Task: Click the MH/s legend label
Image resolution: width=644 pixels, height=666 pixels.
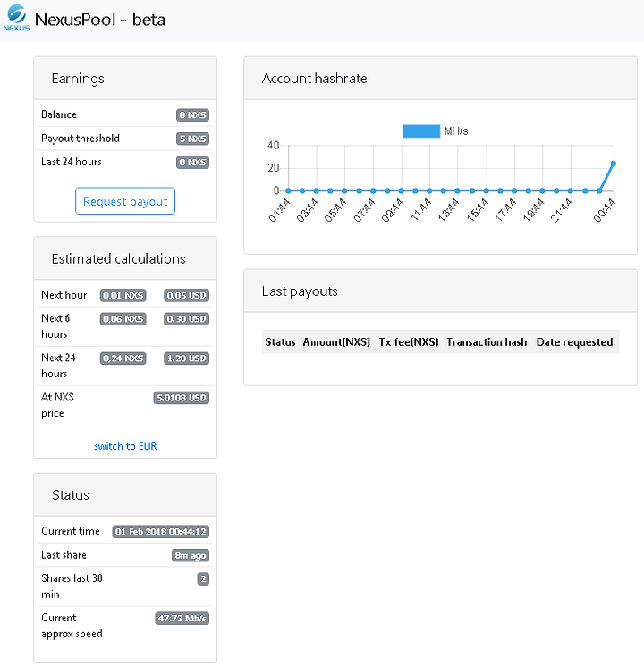Action: coord(456,131)
